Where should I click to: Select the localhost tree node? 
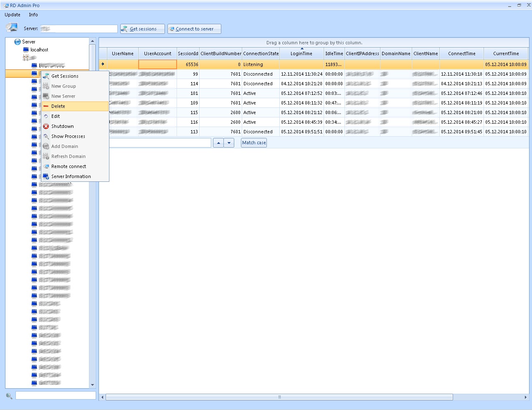coord(39,50)
